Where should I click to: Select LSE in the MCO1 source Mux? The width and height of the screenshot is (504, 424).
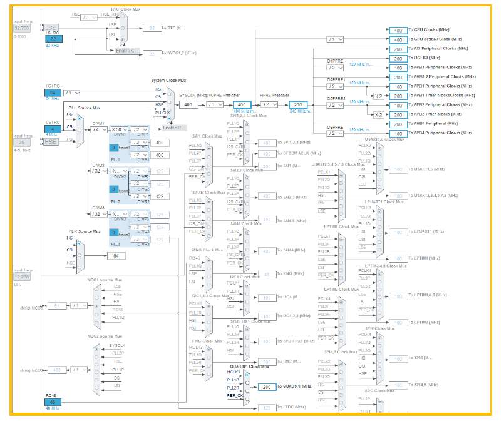[97, 290]
